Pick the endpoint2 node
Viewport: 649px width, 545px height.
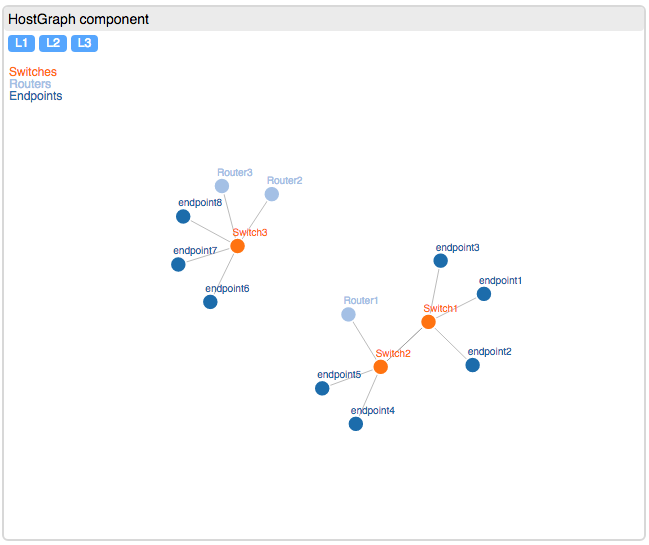tap(472, 365)
